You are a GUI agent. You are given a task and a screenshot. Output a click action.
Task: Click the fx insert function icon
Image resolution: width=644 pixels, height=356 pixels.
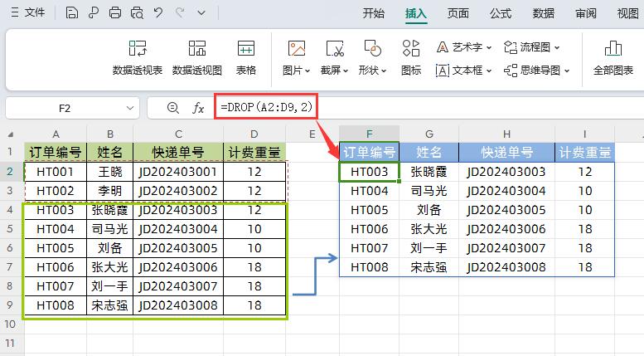pyautogui.click(x=198, y=108)
